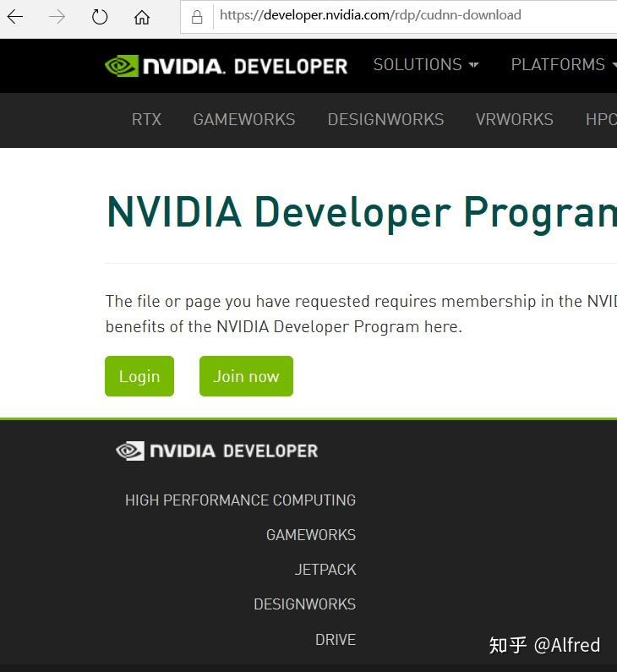The height and width of the screenshot is (672, 617).
Task: Open the RTX navigation item
Action: coord(146,119)
